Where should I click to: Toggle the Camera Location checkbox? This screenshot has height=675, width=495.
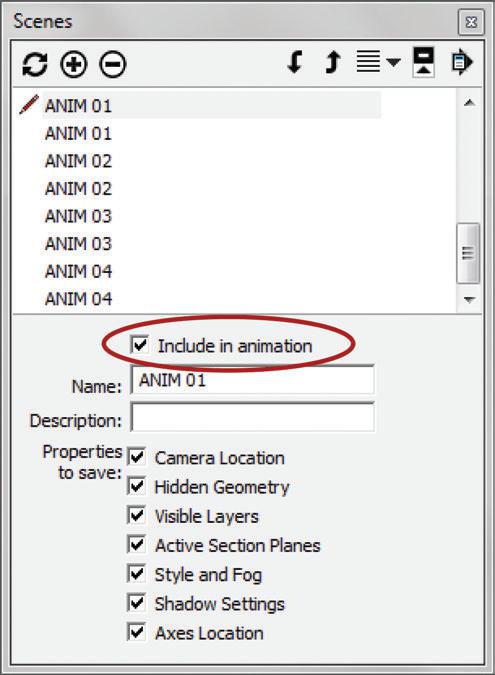click(136, 457)
